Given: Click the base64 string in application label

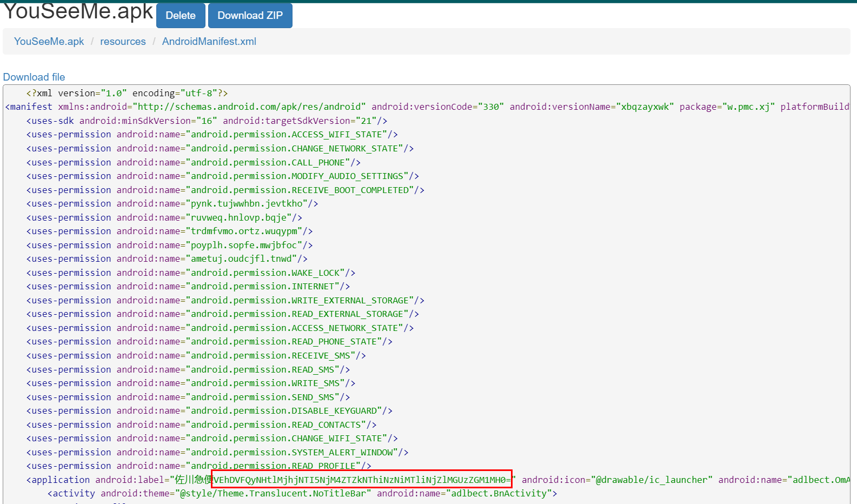Looking at the screenshot, I should [x=362, y=479].
